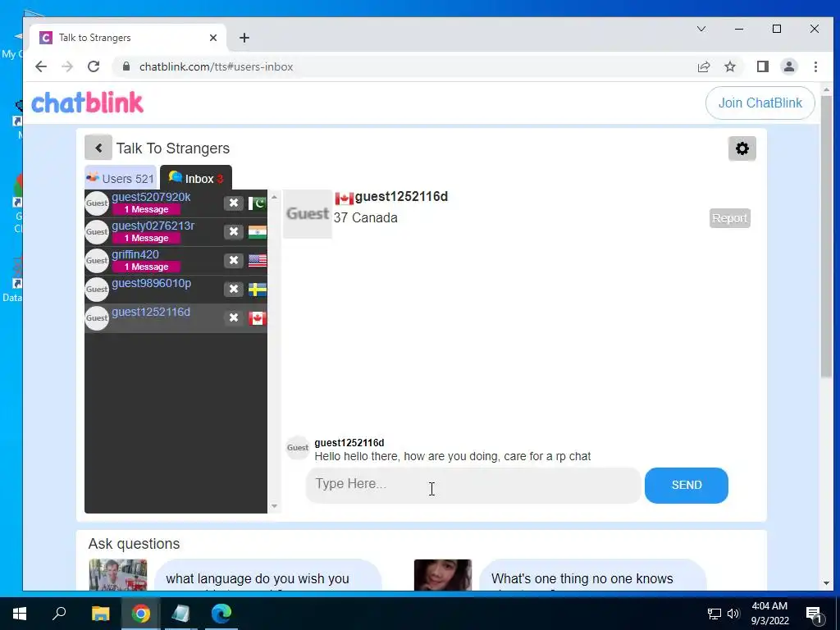The image size is (840, 630).
Task: Click the chatblink logo
Action: click(87, 103)
